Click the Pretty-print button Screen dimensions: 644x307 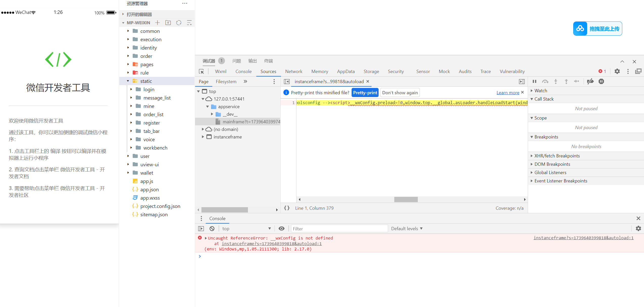point(365,92)
